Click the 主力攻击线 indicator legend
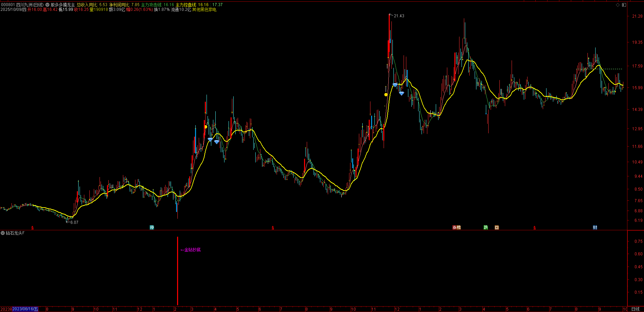This screenshot has width=644, height=312. [x=151, y=5]
